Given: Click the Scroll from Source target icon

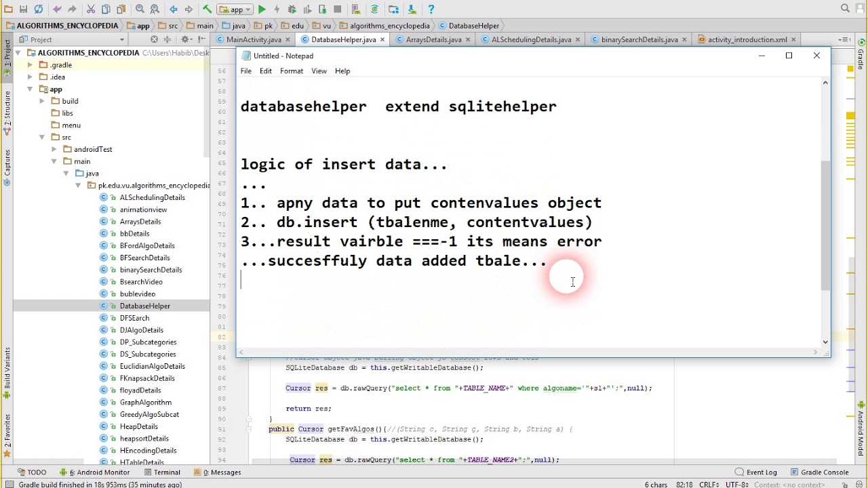Looking at the screenshot, I should coord(154,40).
